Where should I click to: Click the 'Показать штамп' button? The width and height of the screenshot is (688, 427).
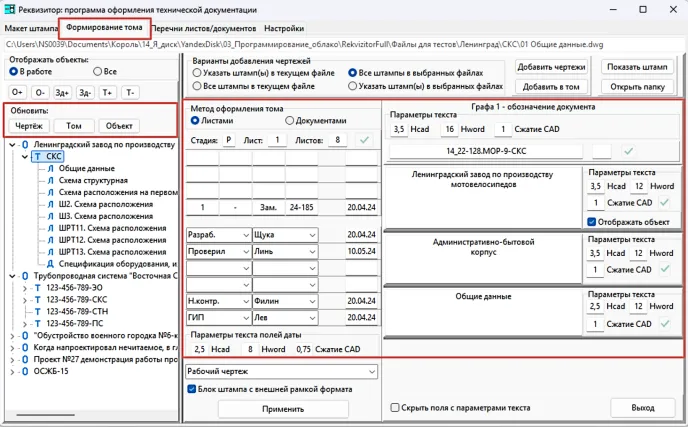pos(637,67)
